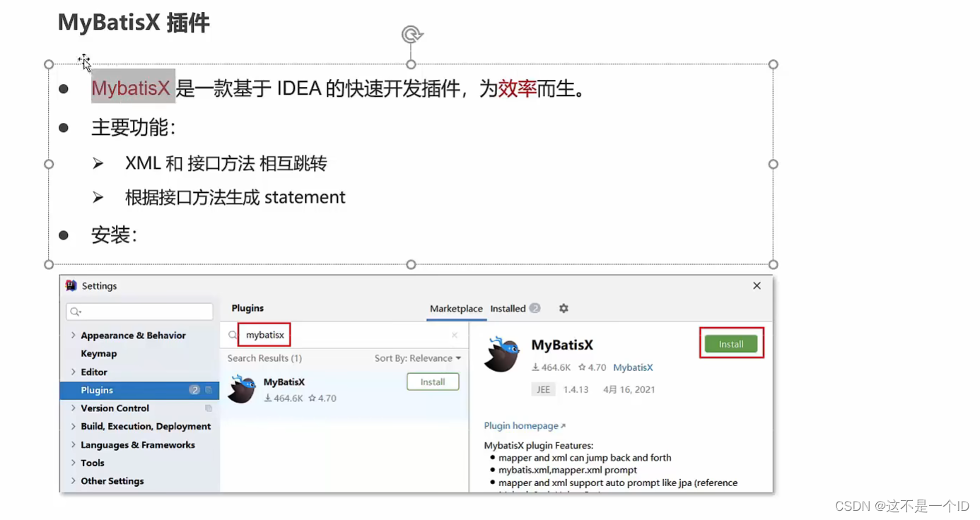Close the Settings dialog

[x=757, y=286]
